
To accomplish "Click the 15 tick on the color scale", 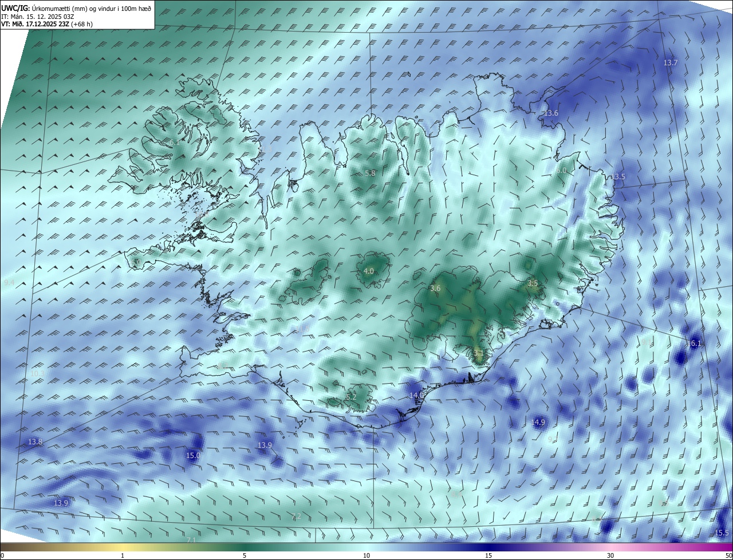I will (x=488, y=555).
